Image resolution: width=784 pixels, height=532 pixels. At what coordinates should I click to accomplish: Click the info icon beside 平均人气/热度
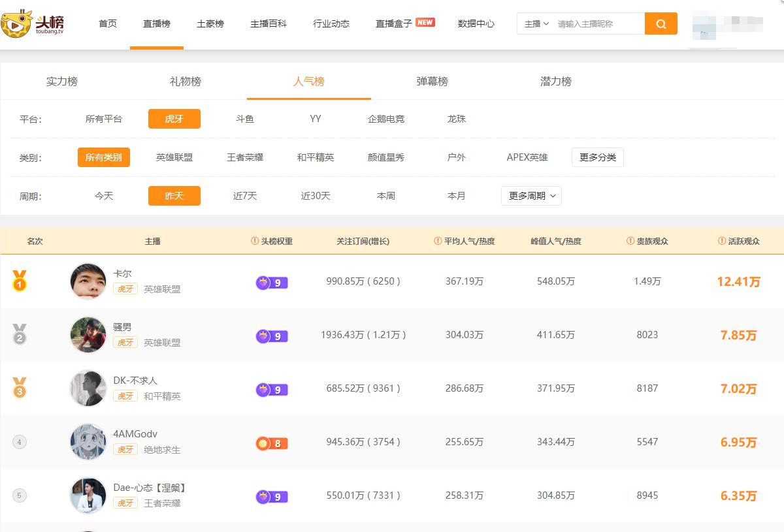[438, 241]
